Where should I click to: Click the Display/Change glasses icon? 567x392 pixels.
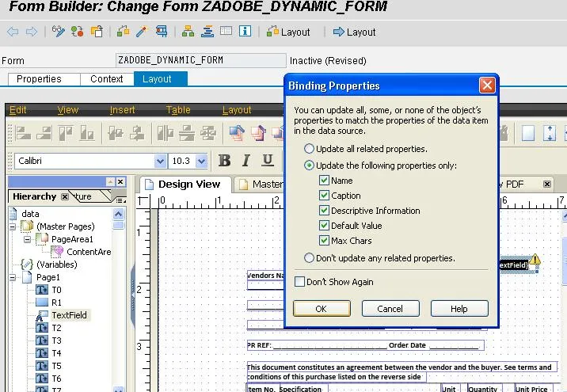pos(59,32)
